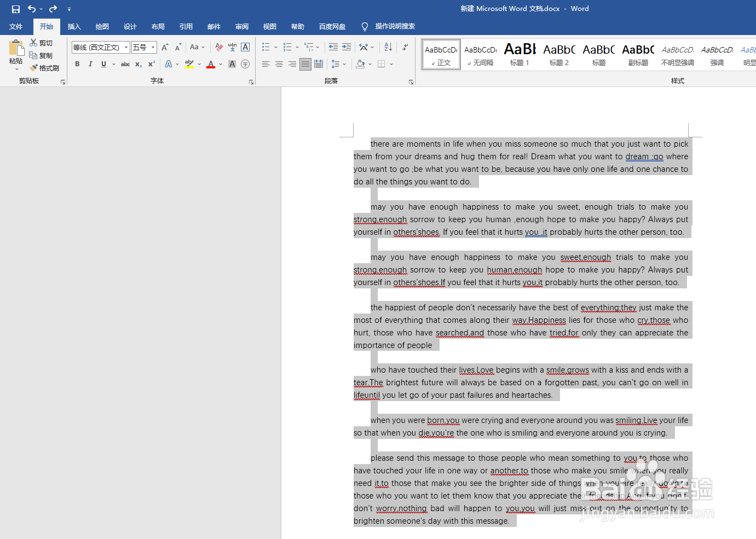Toggle subscript formatting

coord(138,64)
